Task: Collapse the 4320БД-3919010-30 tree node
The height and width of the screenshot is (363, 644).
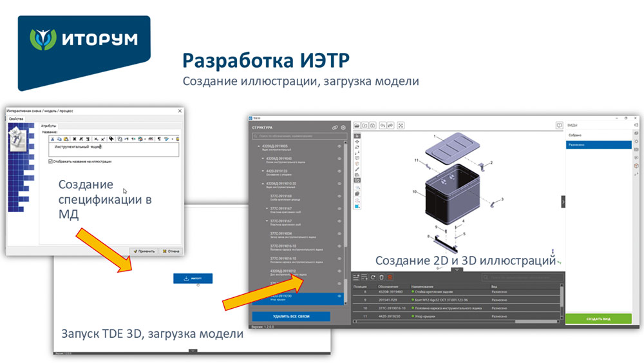Action: tap(263, 183)
